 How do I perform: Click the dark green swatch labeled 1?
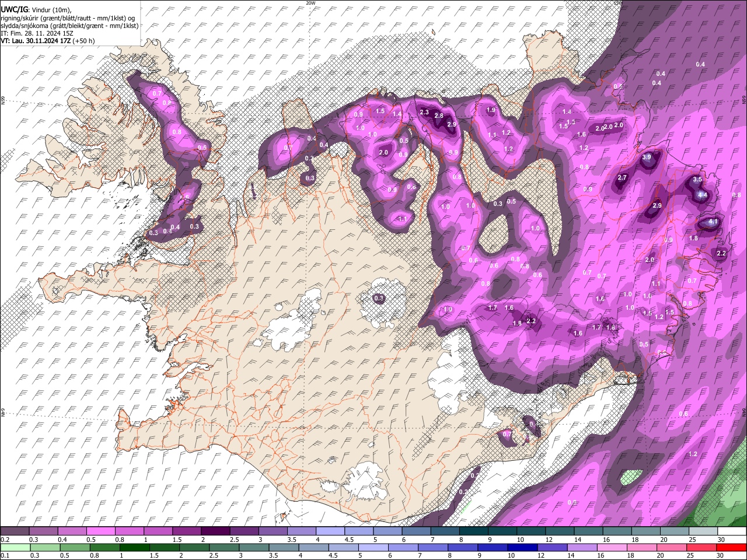pos(135,548)
